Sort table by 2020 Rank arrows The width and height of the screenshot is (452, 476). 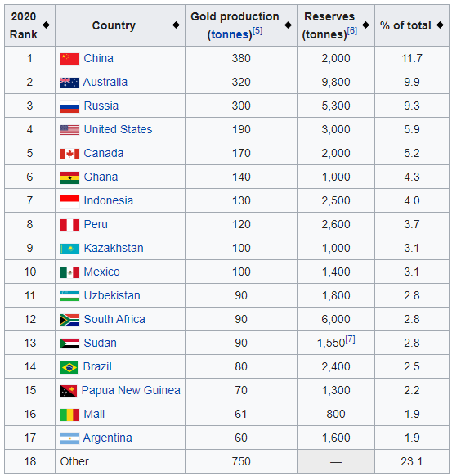46,25
